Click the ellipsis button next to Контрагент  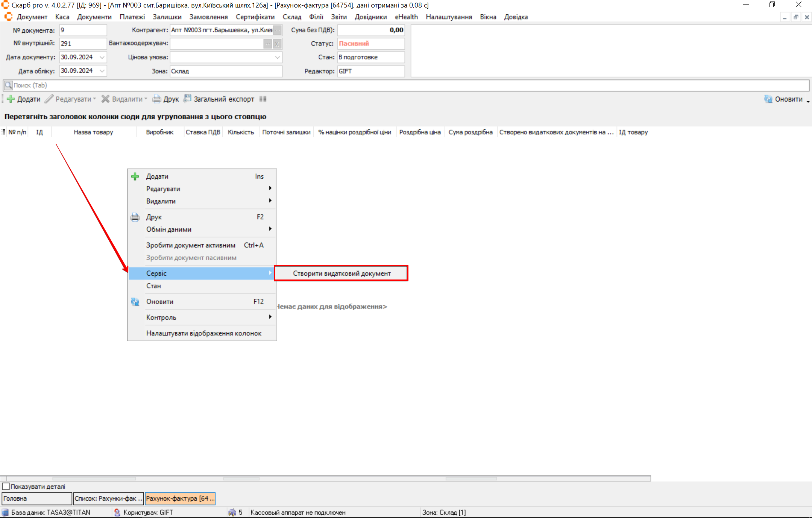pyautogui.click(x=278, y=30)
